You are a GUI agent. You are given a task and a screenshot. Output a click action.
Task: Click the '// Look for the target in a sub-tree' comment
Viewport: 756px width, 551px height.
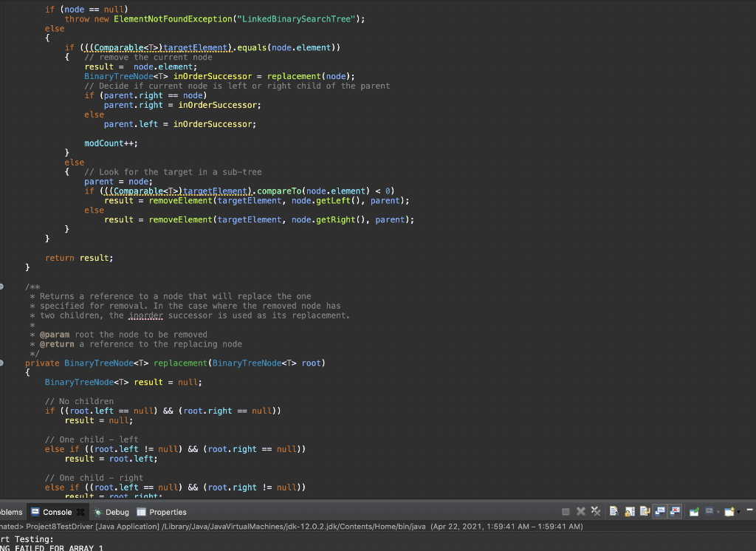pos(173,172)
